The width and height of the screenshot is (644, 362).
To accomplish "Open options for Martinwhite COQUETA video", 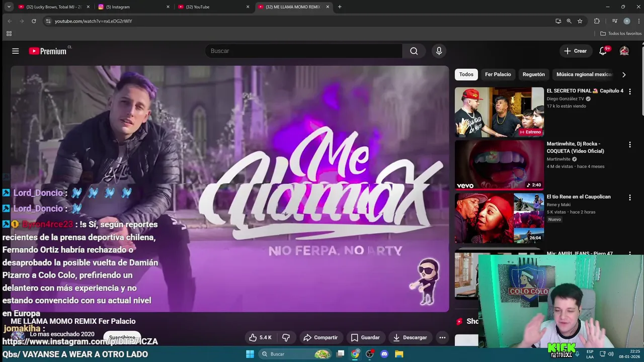I will point(629,144).
